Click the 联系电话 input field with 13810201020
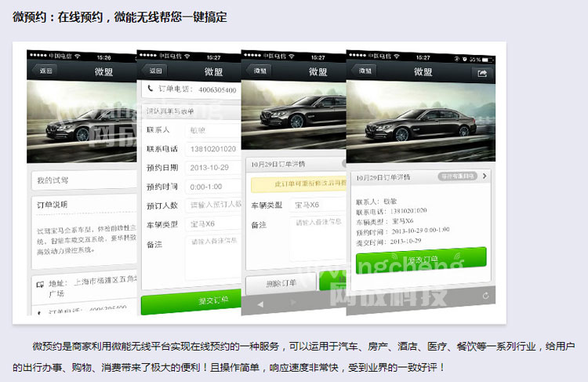The width and height of the screenshot is (588, 382). click(x=213, y=149)
